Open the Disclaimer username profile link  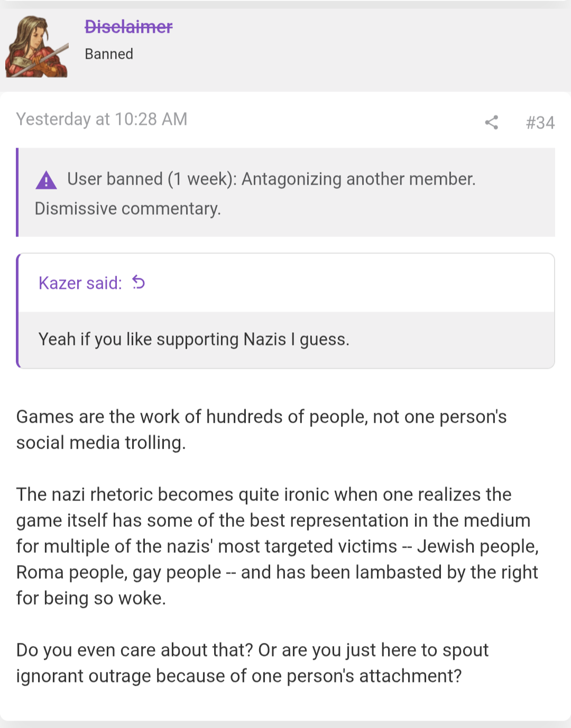(128, 26)
